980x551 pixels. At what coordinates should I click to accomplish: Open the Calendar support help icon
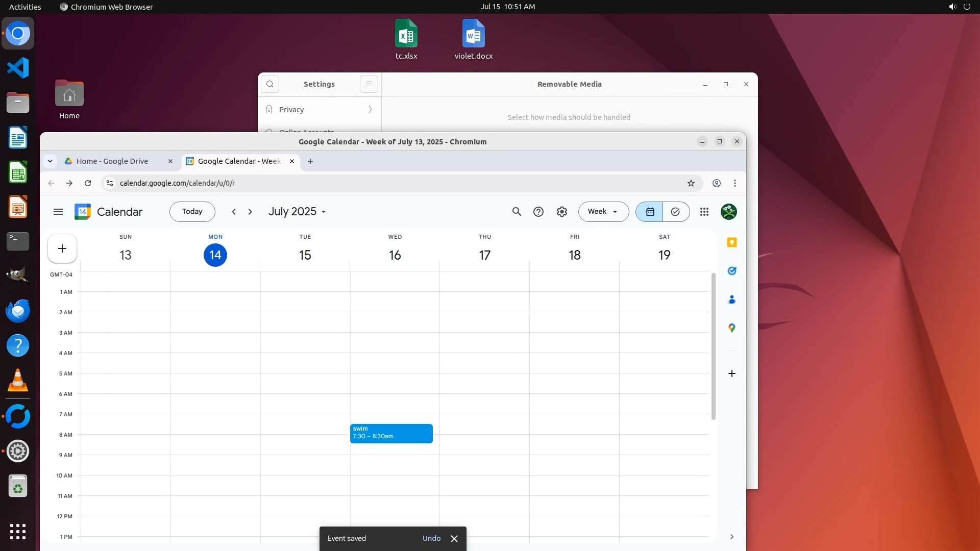[x=538, y=212]
